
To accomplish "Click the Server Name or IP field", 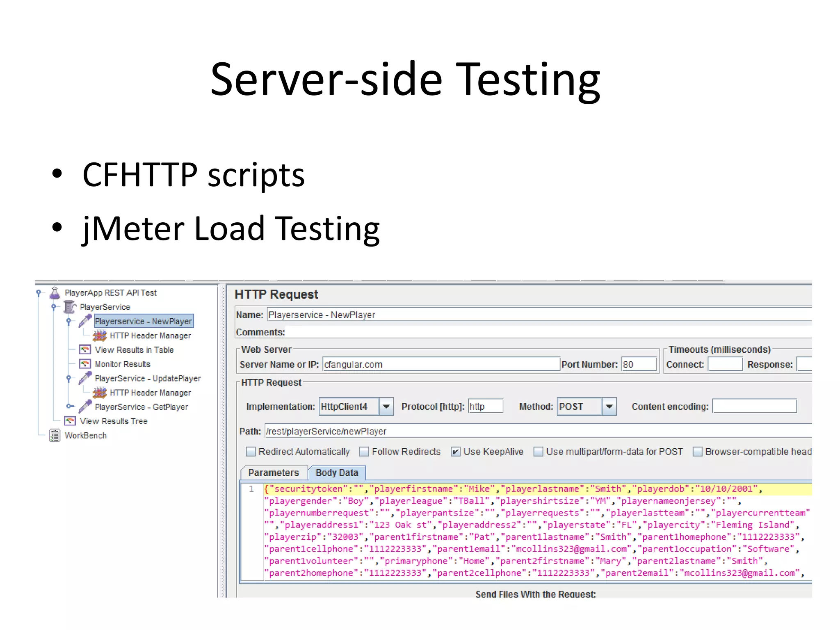I will click(x=441, y=364).
